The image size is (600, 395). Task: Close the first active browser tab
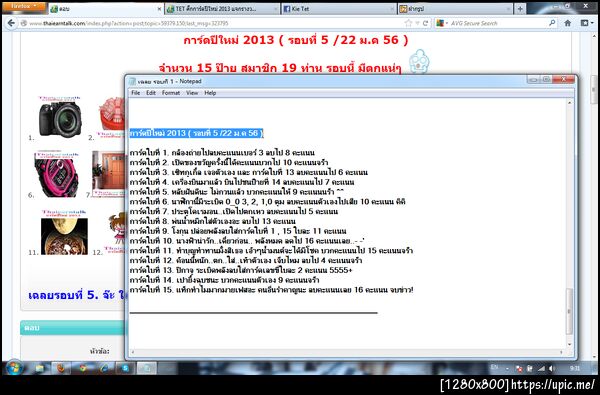click(x=159, y=9)
